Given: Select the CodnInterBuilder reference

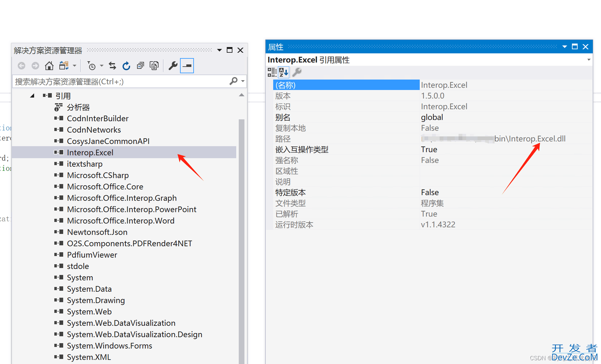Looking at the screenshot, I should point(98,118).
